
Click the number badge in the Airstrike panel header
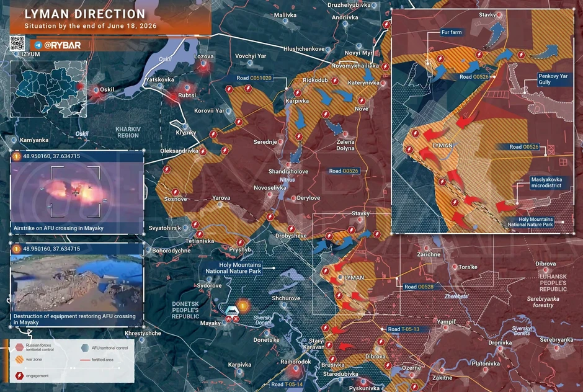click(x=16, y=156)
